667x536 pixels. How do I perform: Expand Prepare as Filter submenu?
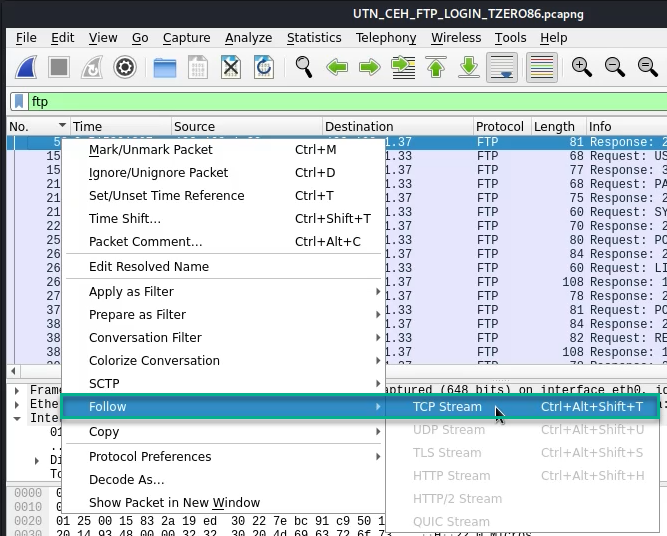coord(223,315)
